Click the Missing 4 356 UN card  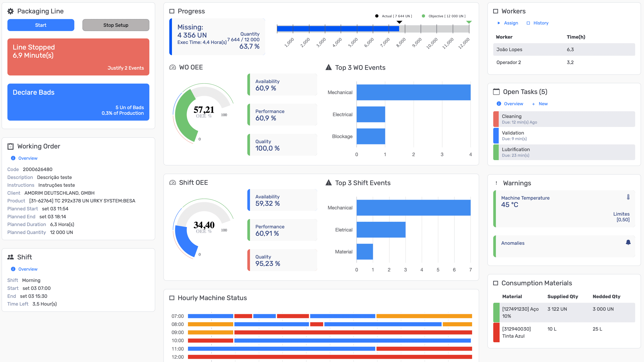(217, 37)
